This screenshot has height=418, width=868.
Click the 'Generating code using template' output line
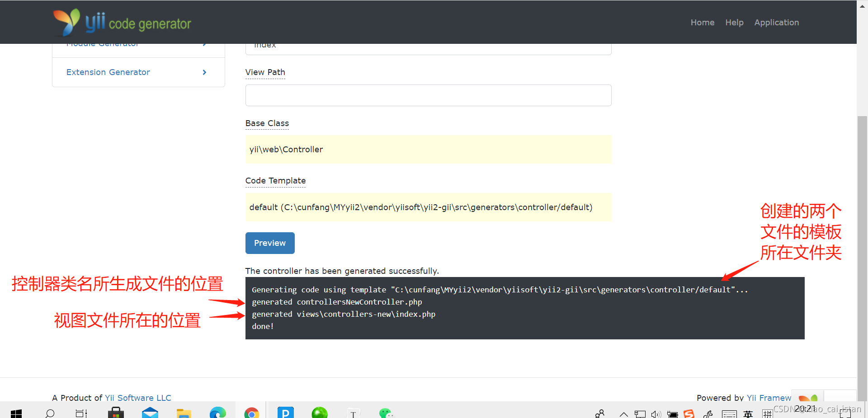coord(500,290)
